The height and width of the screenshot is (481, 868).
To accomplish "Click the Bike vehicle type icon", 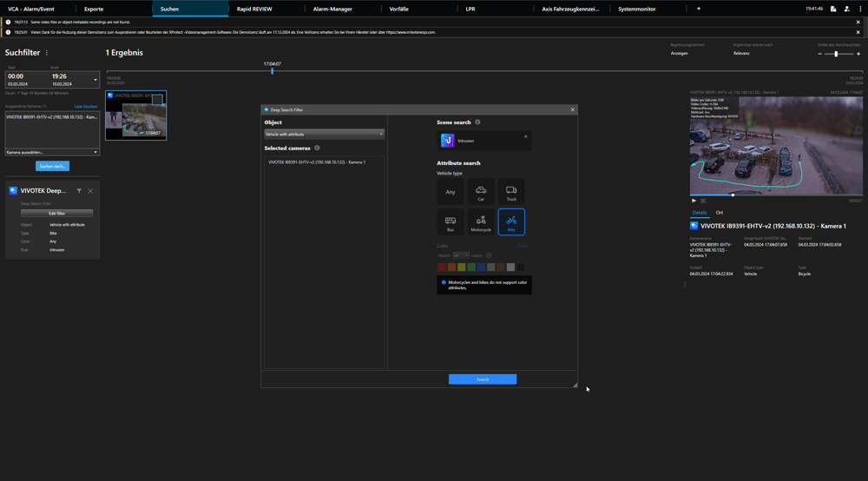I will click(x=511, y=222).
